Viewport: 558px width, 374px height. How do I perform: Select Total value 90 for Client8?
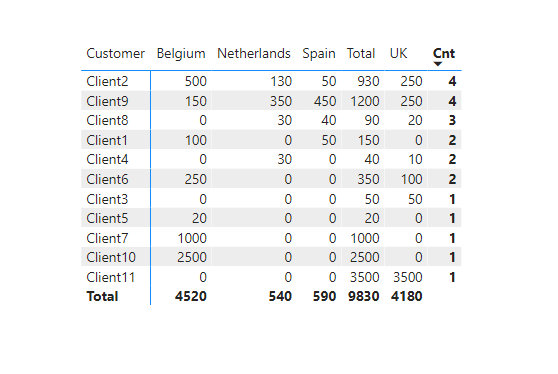372,120
